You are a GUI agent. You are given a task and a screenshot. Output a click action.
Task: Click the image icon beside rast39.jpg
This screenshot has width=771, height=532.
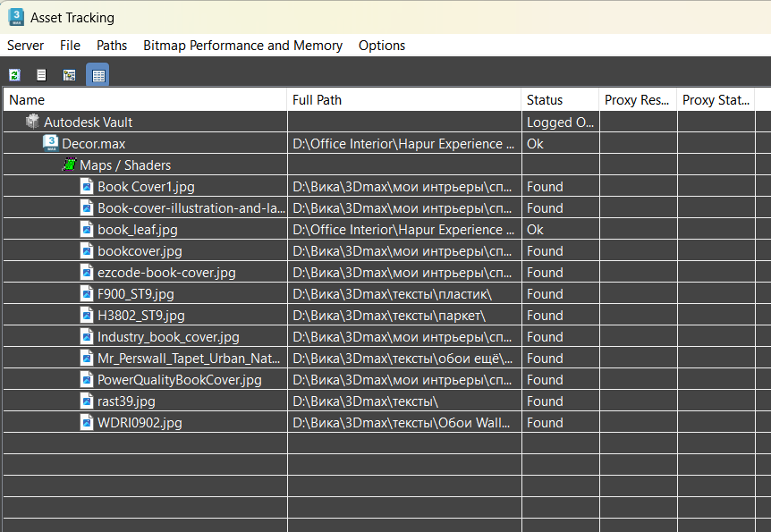click(x=87, y=401)
